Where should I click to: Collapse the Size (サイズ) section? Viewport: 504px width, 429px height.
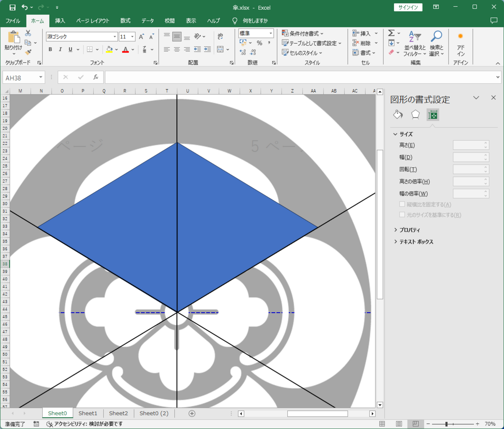coord(403,134)
